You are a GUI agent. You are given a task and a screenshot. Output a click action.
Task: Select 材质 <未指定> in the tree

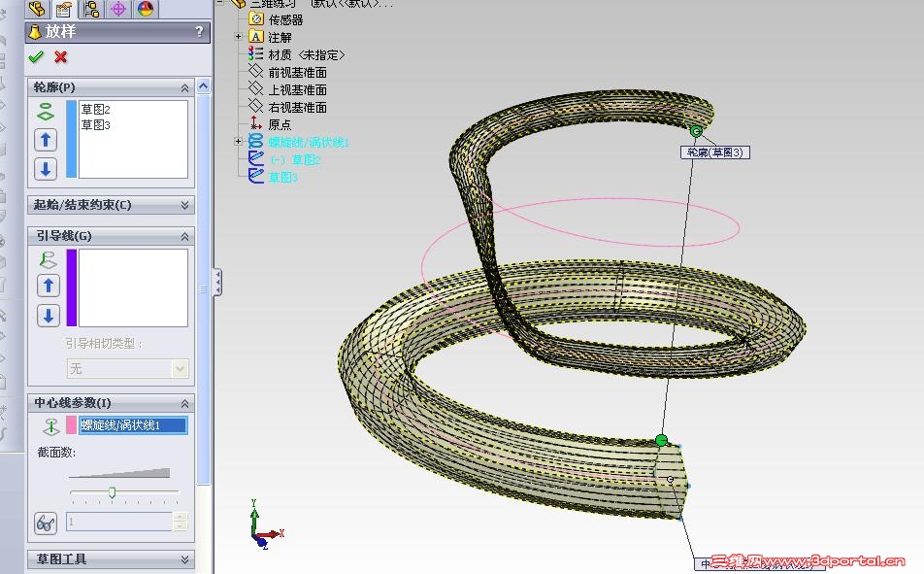pyautogui.click(x=307, y=54)
